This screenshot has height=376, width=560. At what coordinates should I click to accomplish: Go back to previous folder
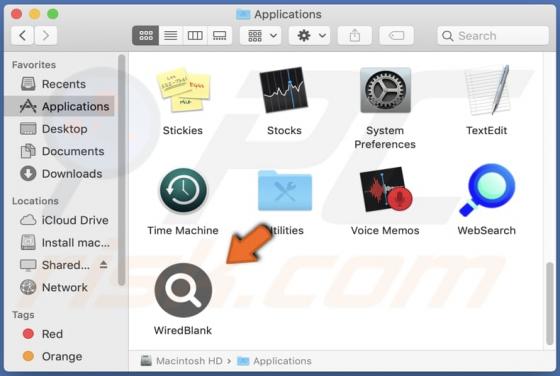[x=22, y=35]
